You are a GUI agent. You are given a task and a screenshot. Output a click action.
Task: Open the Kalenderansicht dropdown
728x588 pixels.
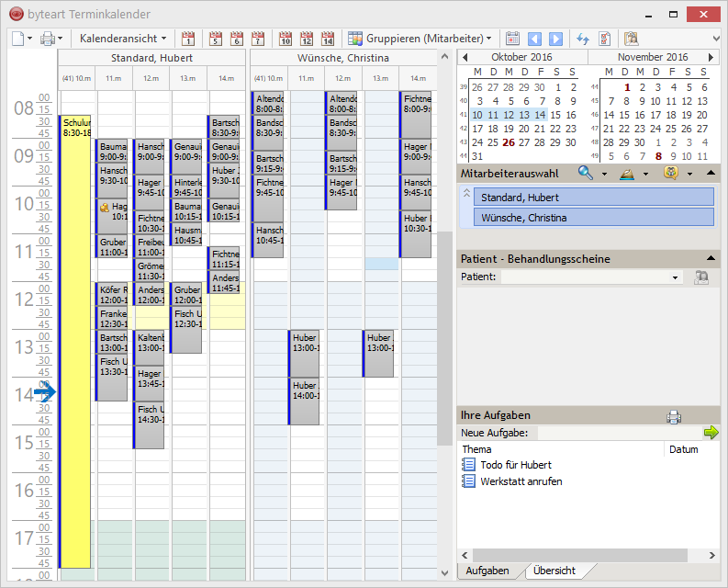tap(123, 39)
